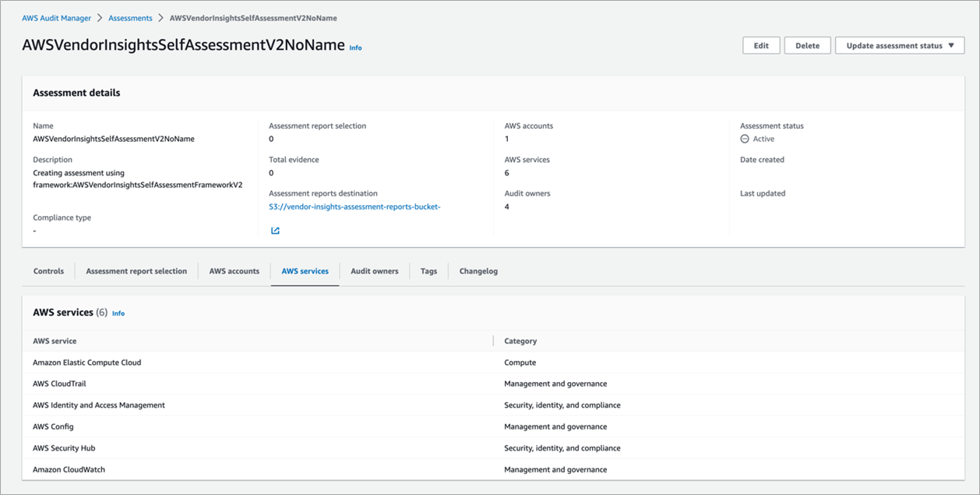Click the Audit owners count value 4

tap(507, 207)
